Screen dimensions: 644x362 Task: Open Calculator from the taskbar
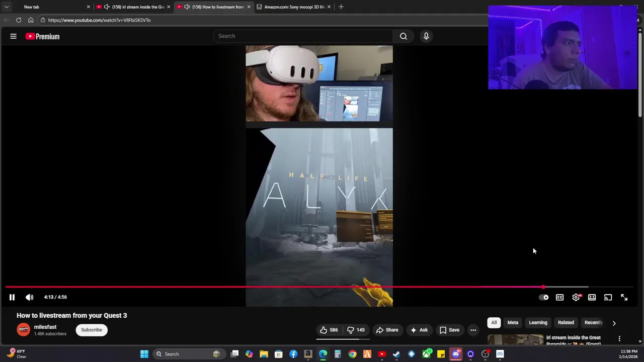point(338,354)
